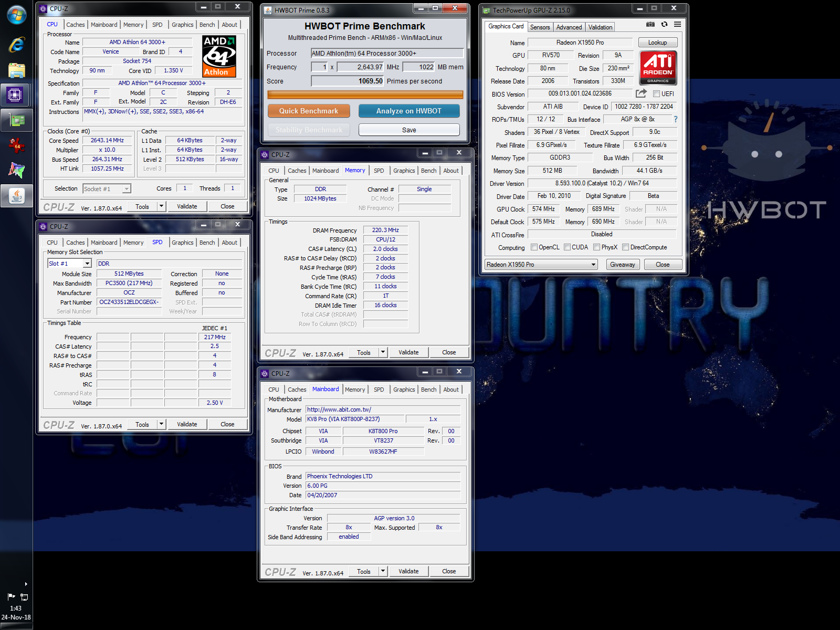The height and width of the screenshot is (630, 840).
Task: Click Analyze on HWBOT button
Action: coord(409,111)
